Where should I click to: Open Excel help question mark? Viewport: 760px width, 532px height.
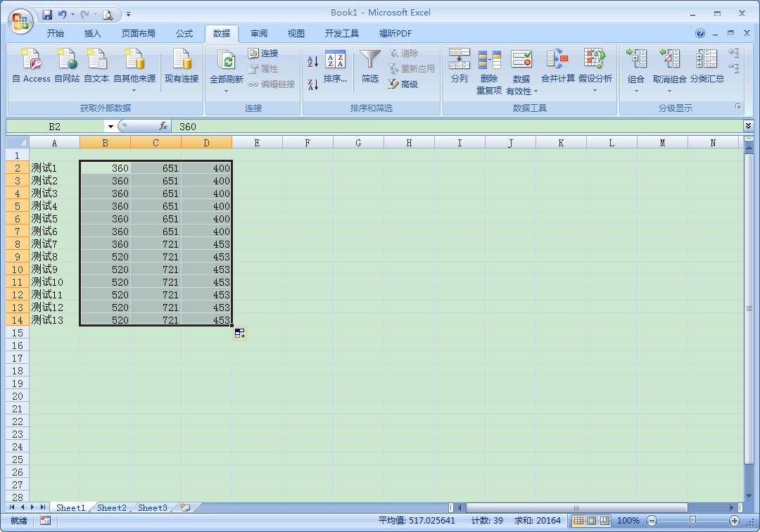click(700, 34)
